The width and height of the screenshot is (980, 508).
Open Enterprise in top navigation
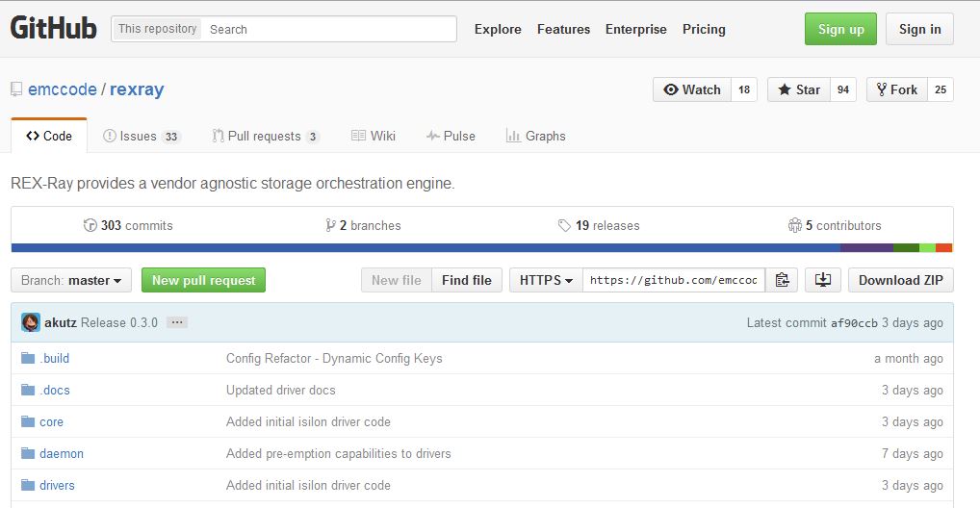click(x=635, y=29)
